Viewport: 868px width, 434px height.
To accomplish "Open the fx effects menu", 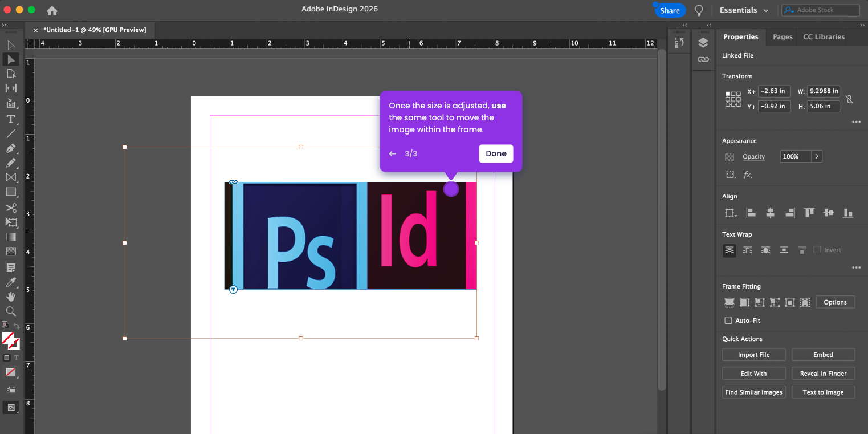I will point(748,175).
